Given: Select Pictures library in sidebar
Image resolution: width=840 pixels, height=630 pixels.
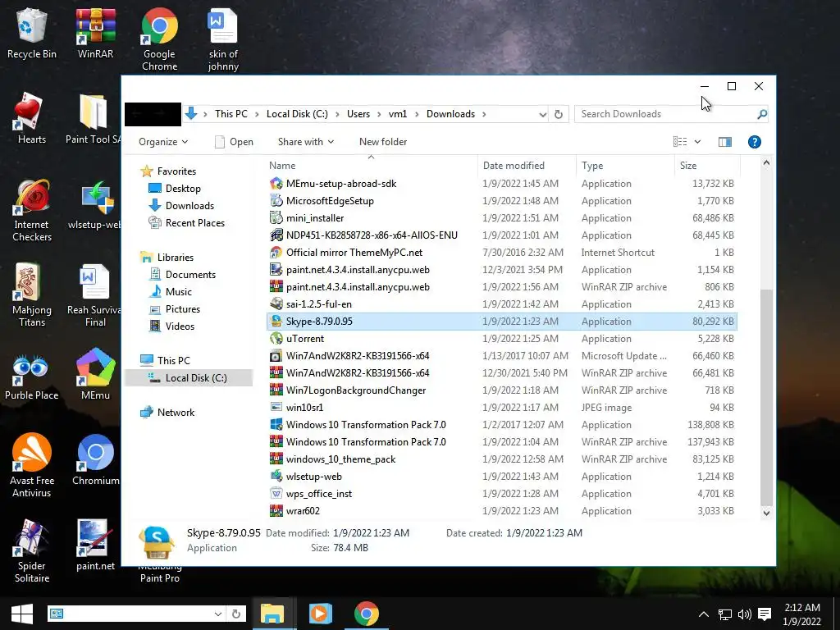Looking at the screenshot, I should pyautogui.click(x=175, y=309).
